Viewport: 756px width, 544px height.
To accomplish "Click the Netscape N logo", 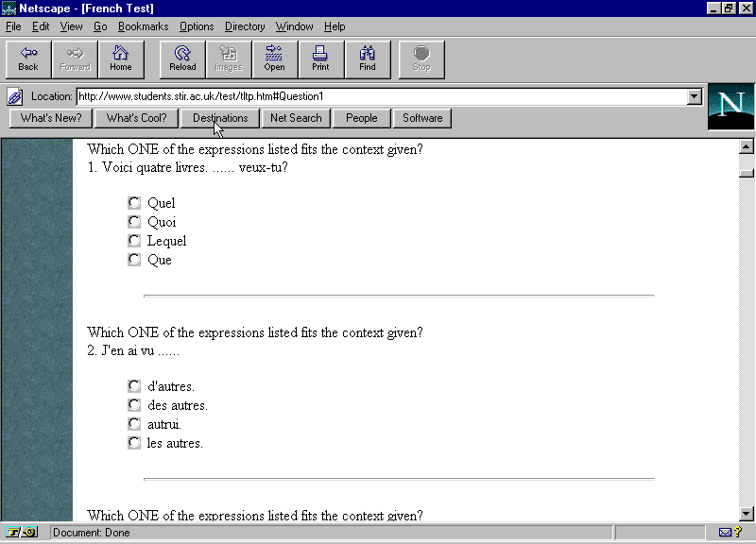I will pyautogui.click(x=730, y=107).
